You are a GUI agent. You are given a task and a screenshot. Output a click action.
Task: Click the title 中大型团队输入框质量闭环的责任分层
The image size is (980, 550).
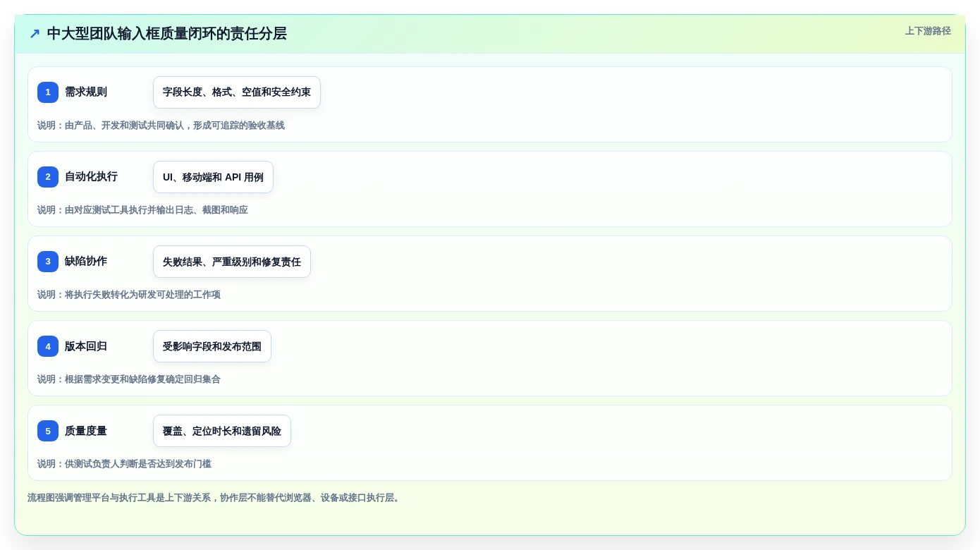[166, 33]
